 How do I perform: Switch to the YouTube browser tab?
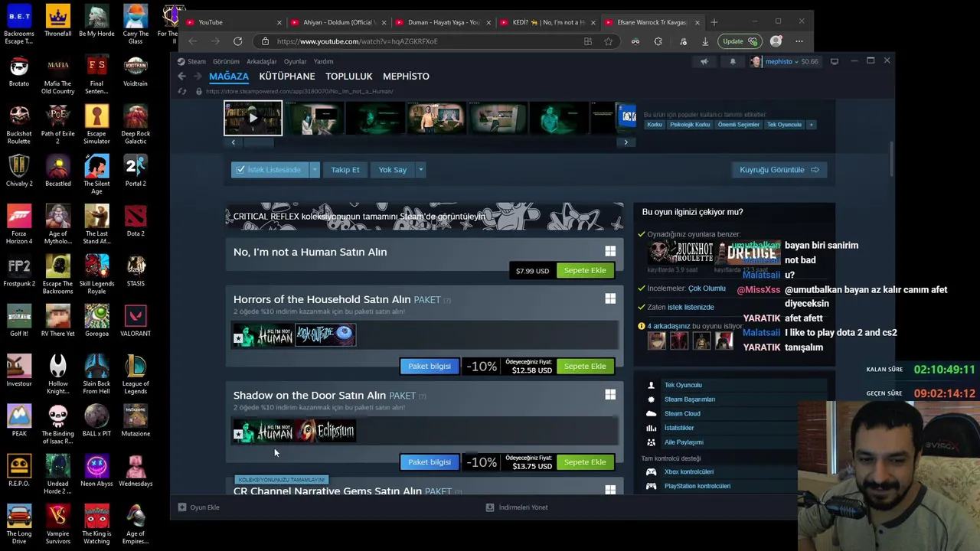pos(234,22)
